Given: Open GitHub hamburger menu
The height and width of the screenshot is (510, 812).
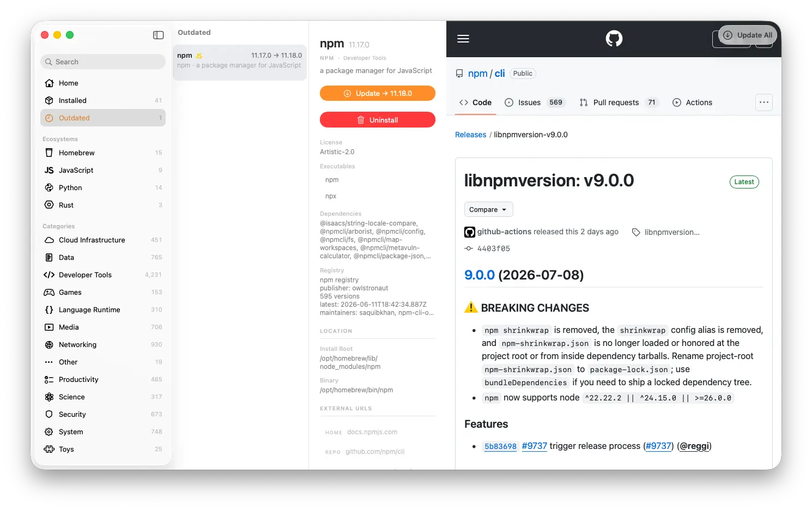Looking at the screenshot, I should 463,39.
